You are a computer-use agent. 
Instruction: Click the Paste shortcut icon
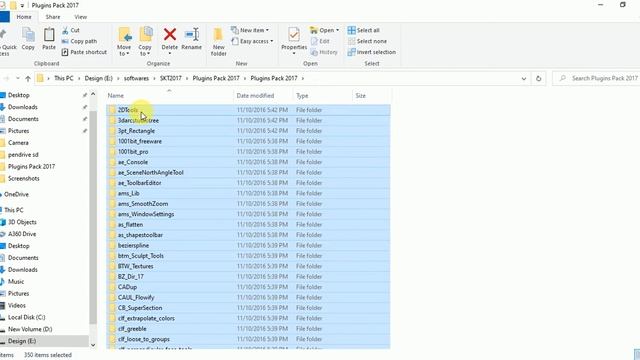pos(65,52)
